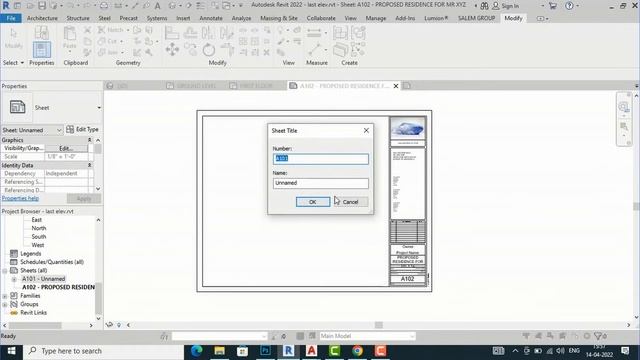Click the Save icon in quick access toolbar

click(42, 6)
